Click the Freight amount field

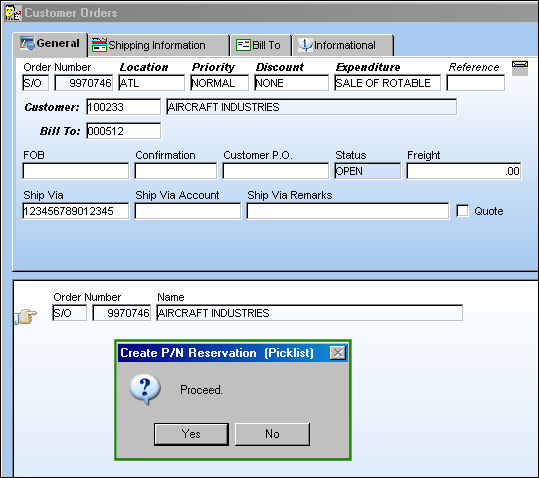464,171
